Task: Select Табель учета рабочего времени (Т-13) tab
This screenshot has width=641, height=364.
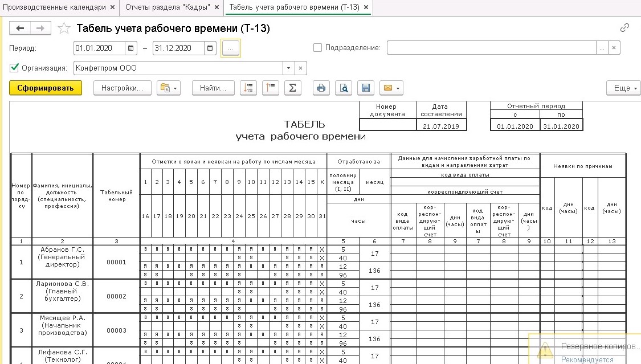Action: point(295,7)
